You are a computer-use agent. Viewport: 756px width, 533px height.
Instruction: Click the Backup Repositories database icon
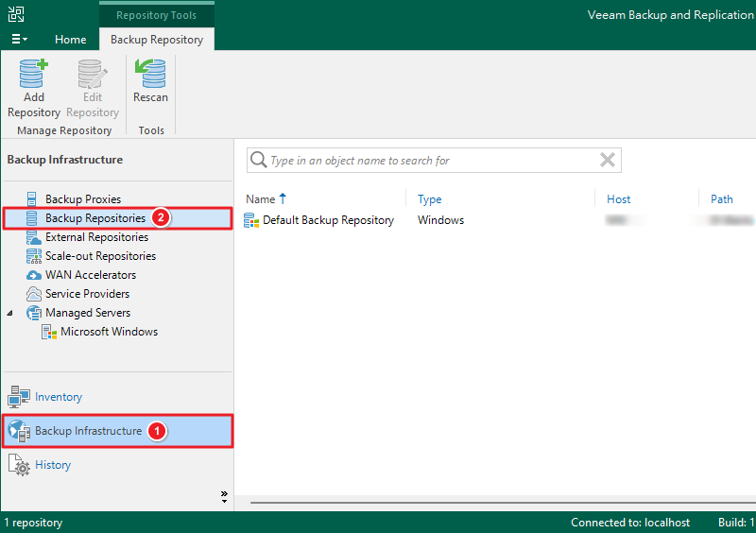click(x=32, y=218)
